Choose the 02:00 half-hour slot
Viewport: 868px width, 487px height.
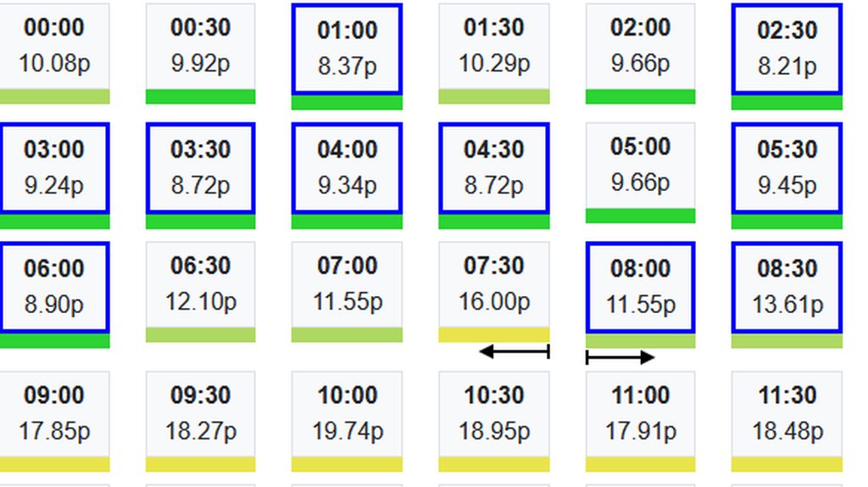tap(640, 46)
